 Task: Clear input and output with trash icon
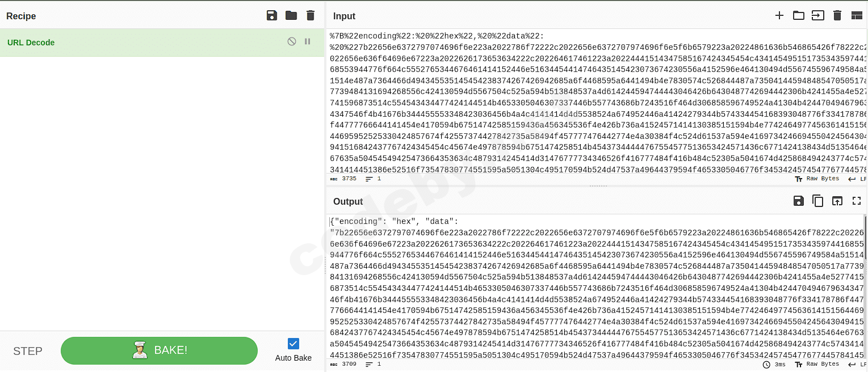click(837, 16)
